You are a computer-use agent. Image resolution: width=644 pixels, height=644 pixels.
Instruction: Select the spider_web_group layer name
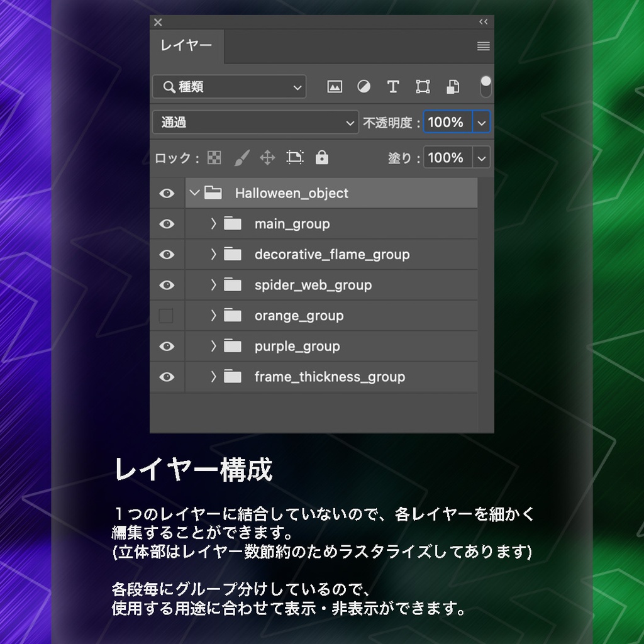tap(313, 286)
